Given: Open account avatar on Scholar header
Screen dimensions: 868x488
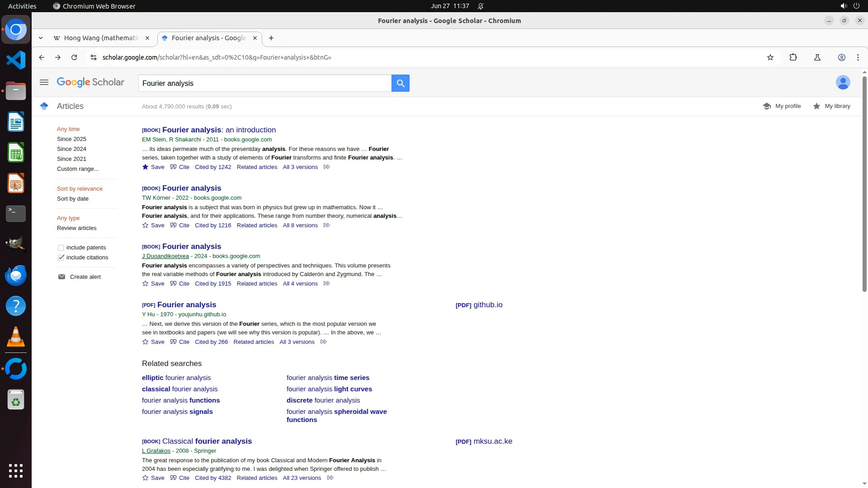Looking at the screenshot, I should pyautogui.click(x=843, y=82).
